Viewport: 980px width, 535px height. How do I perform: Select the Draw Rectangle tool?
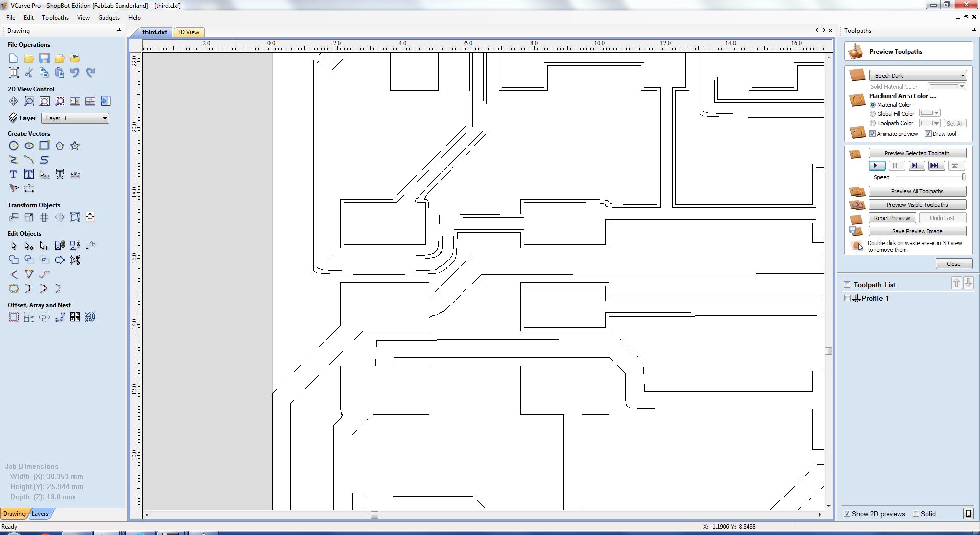click(44, 146)
